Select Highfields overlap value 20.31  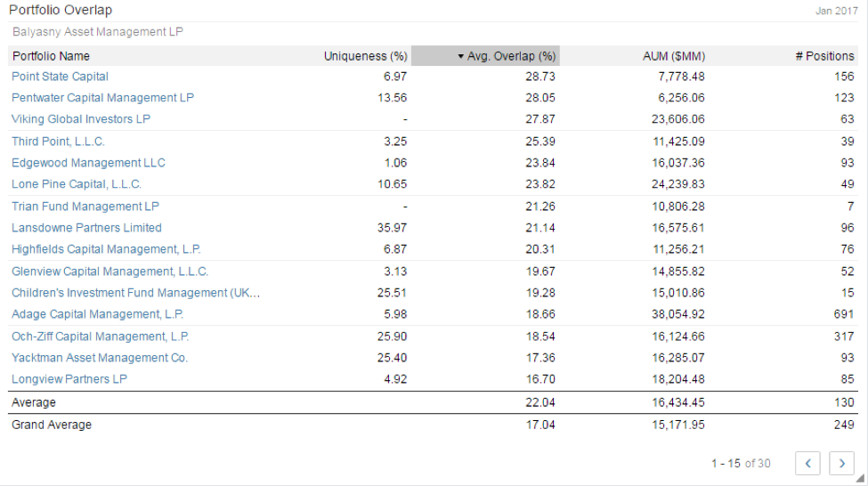[540, 249]
